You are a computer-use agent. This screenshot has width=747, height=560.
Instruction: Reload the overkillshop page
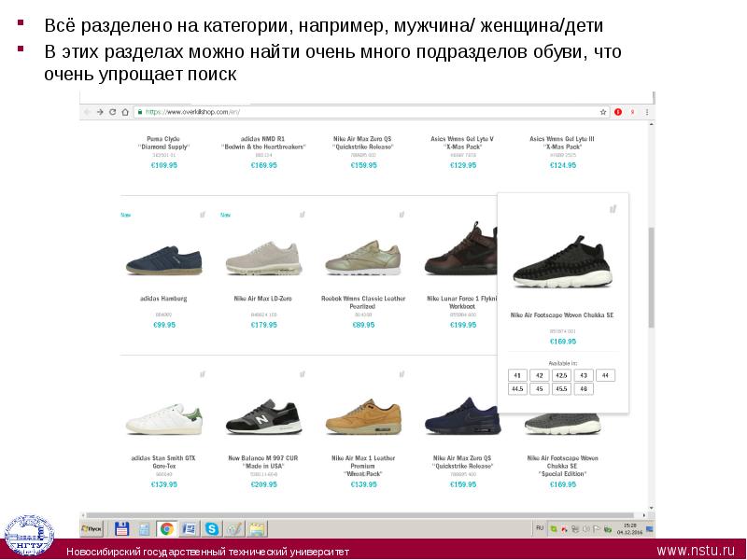pos(112,112)
